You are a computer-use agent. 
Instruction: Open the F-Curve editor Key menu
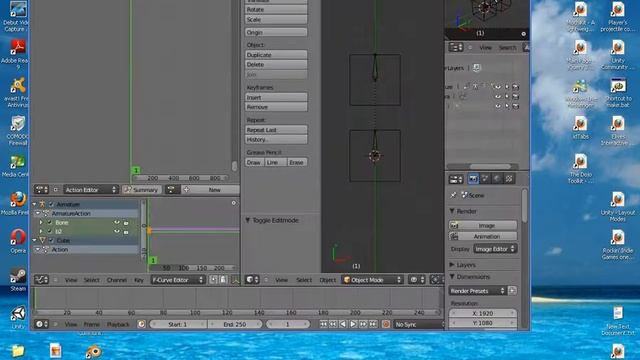[x=139, y=280]
